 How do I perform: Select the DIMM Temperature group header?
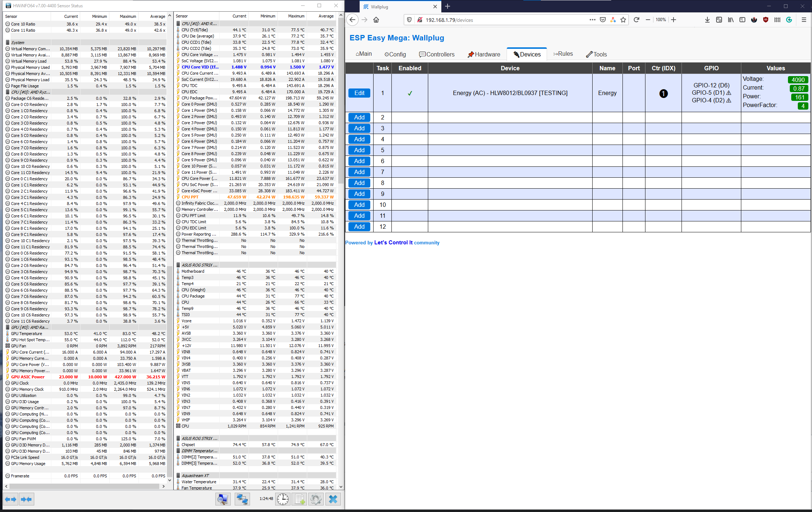tap(255, 451)
